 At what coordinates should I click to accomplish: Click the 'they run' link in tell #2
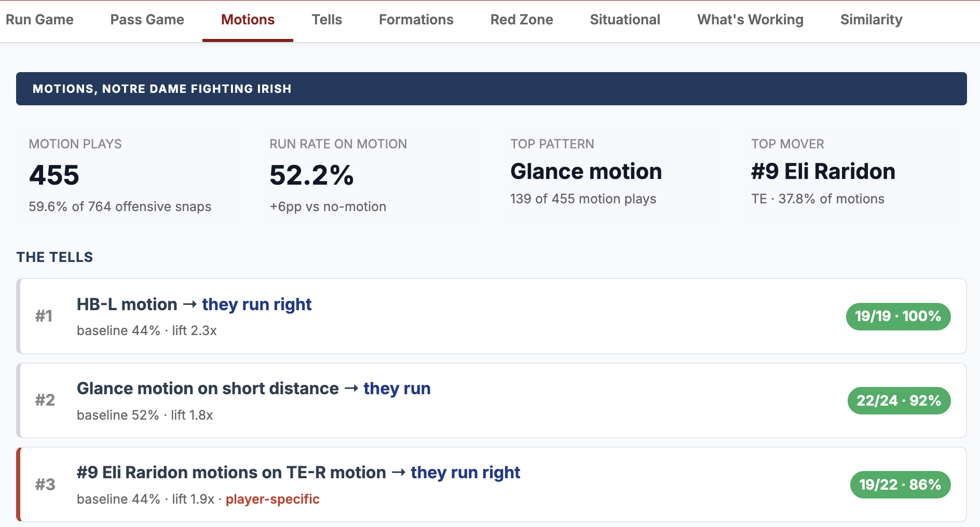pos(397,389)
